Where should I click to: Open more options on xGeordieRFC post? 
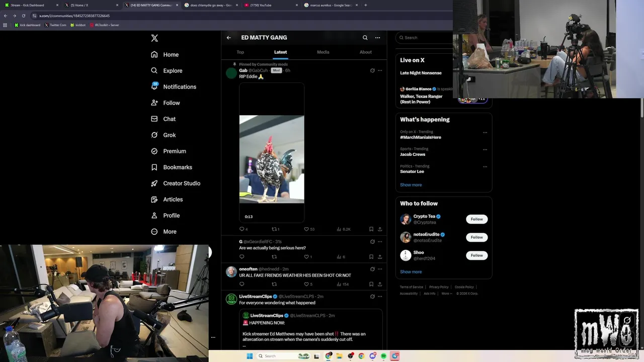pos(380,242)
